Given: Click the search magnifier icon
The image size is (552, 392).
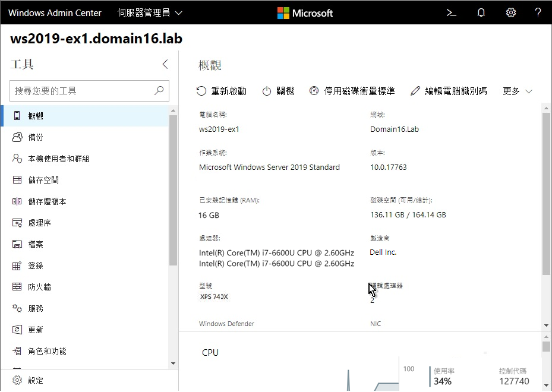Looking at the screenshot, I should coord(159,91).
